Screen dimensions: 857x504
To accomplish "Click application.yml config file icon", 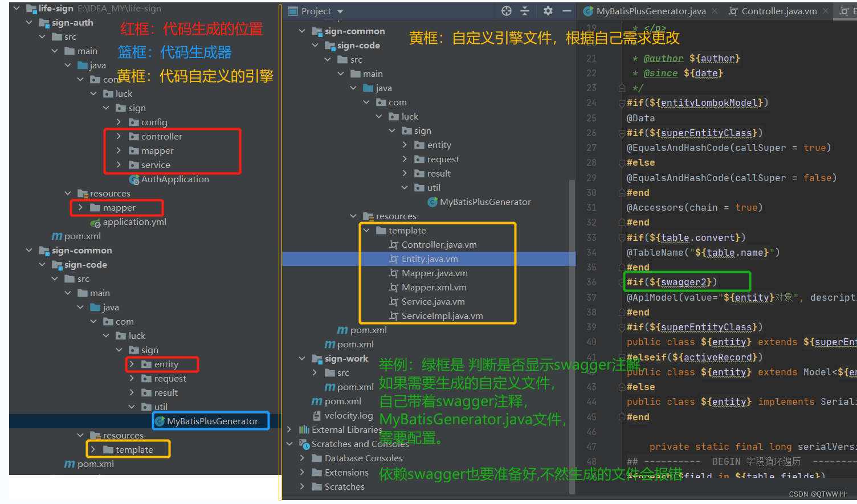I will (95, 223).
